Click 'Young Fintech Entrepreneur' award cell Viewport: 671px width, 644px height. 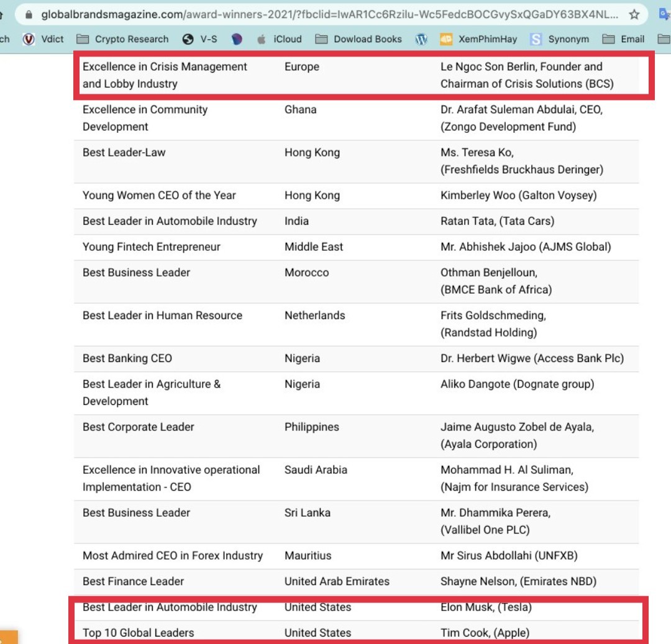coord(151,247)
